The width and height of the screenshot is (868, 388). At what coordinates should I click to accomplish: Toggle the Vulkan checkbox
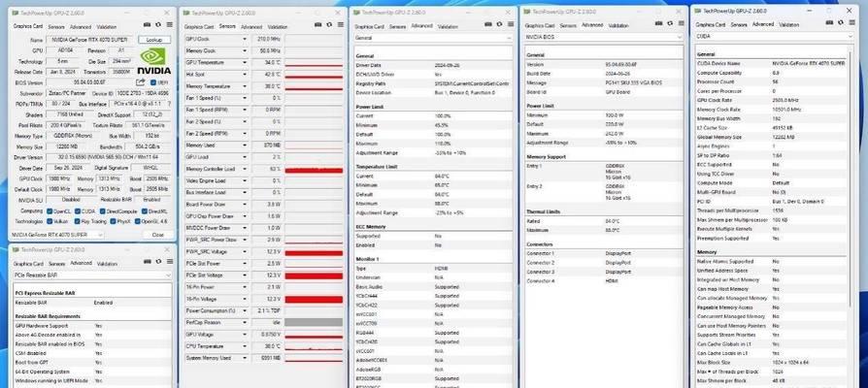pyautogui.click(x=50, y=221)
